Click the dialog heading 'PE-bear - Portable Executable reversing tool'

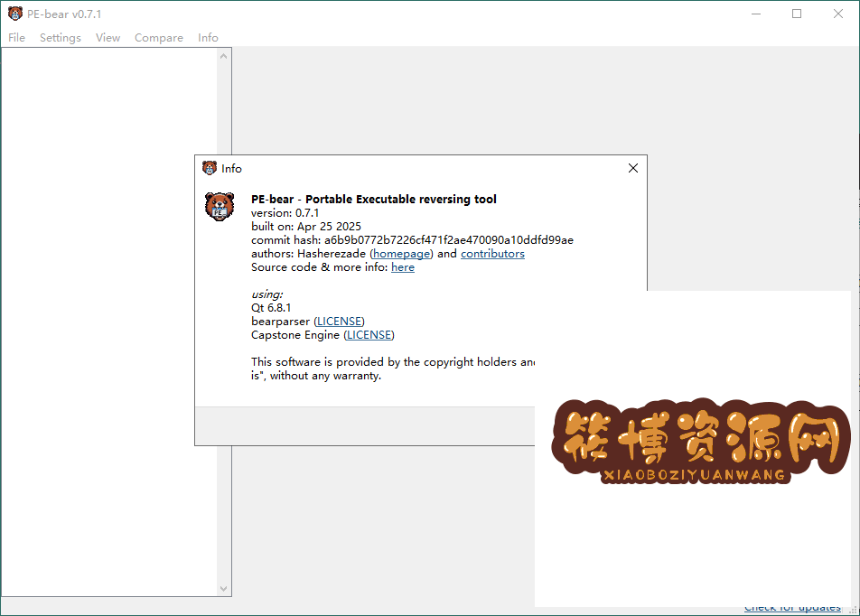[x=373, y=199]
